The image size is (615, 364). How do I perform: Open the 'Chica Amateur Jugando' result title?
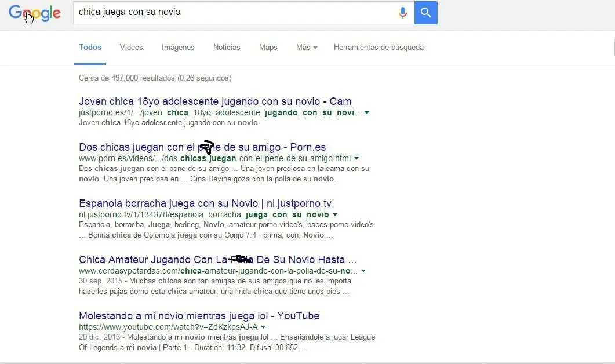click(x=218, y=260)
